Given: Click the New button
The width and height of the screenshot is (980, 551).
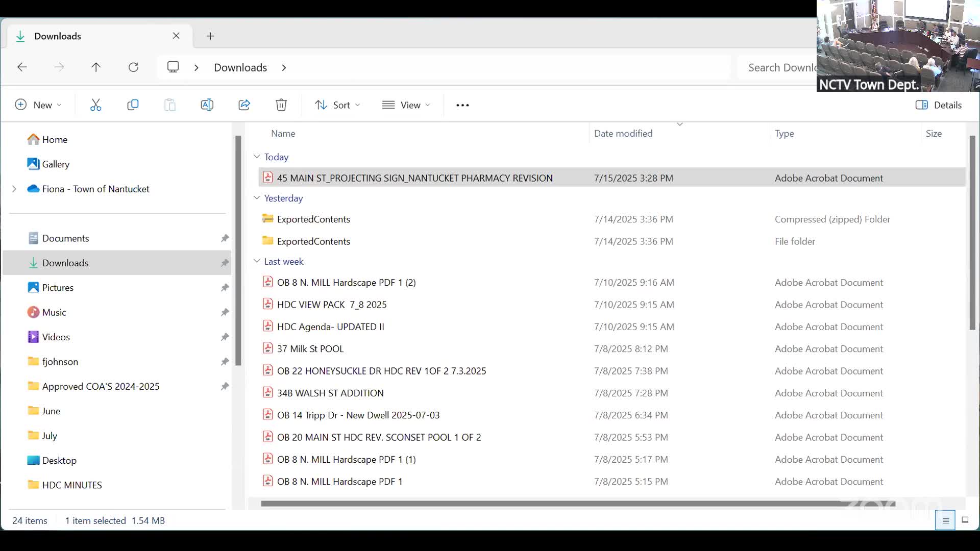Looking at the screenshot, I should 38,105.
